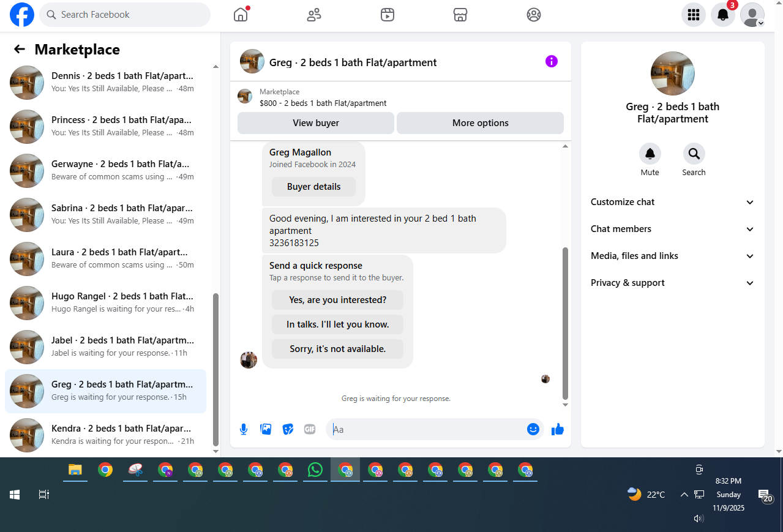Open the Windows Start menu

pyautogui.click(x=15, y=495)
